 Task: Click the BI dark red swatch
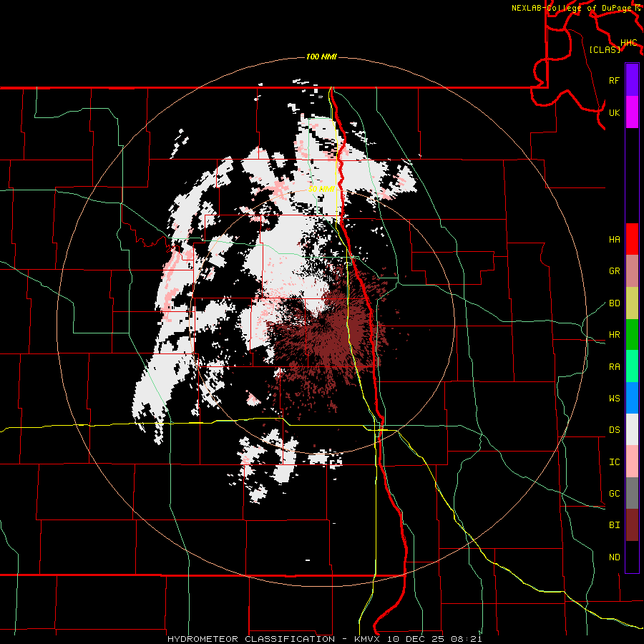click(x=632, y=525)
